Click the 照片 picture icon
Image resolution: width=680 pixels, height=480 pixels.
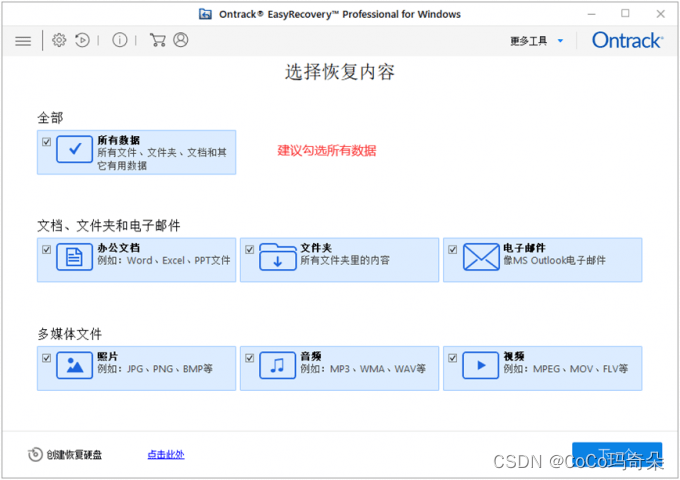(75, 365)
